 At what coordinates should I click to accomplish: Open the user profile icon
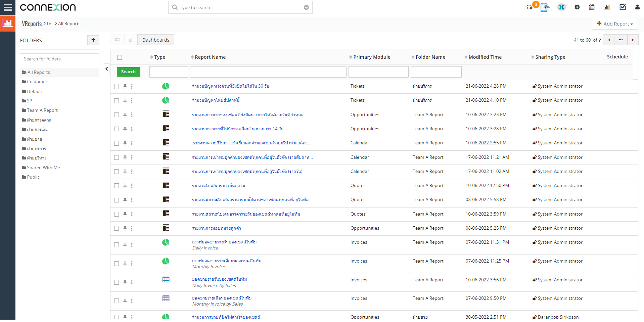[637, 7]
